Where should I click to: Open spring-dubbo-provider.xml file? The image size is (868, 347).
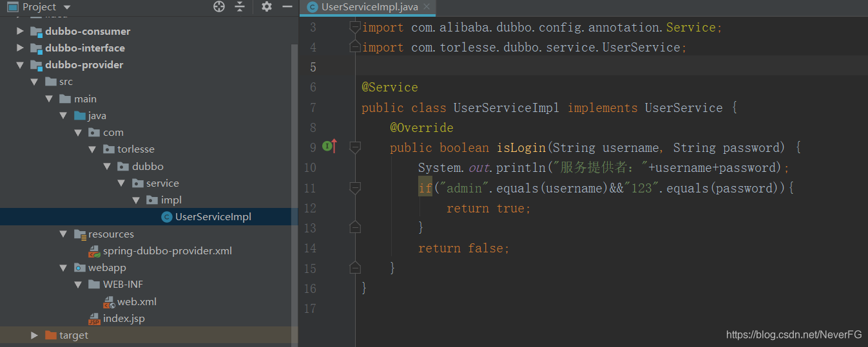click(x=168, y=251)
